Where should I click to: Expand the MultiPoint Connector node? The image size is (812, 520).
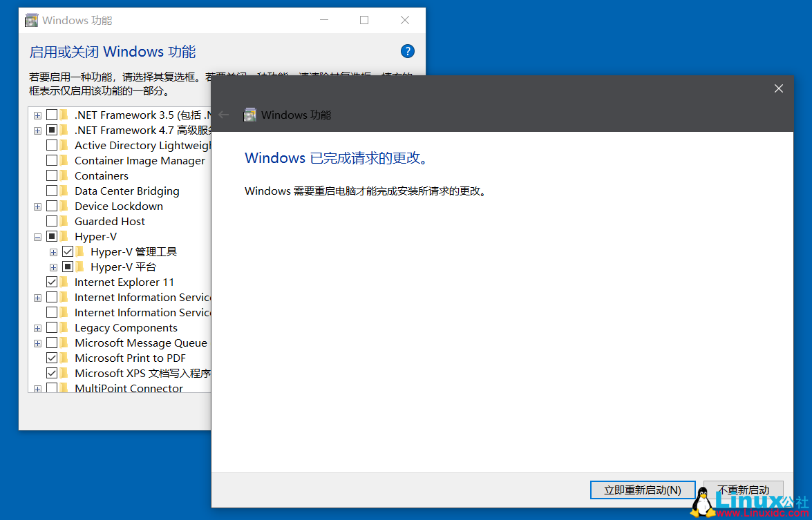coord(37,389)
